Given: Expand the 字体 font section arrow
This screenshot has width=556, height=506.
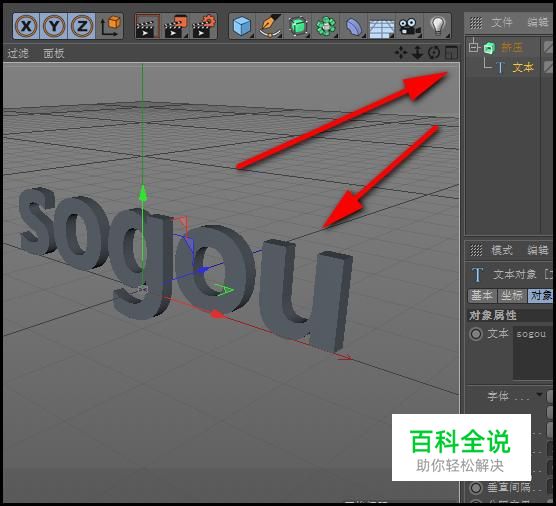Looking at the screenshot, I should [539, 394].
